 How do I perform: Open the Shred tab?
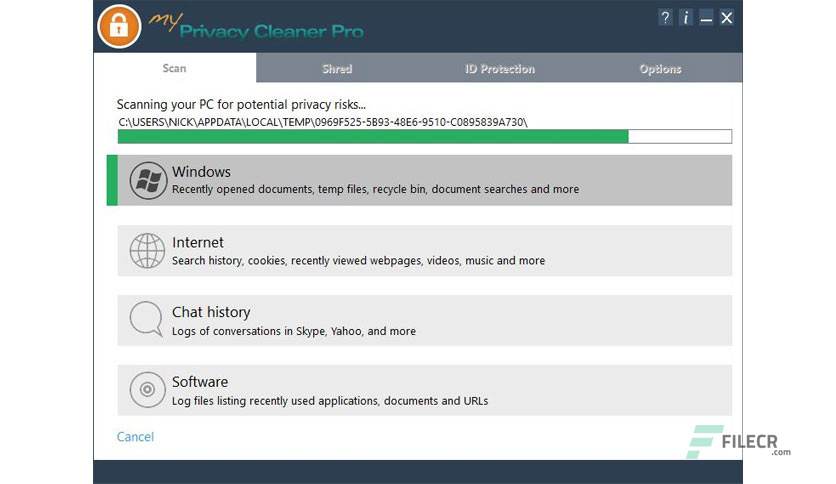pyautogui.click(x=337, y=69)
